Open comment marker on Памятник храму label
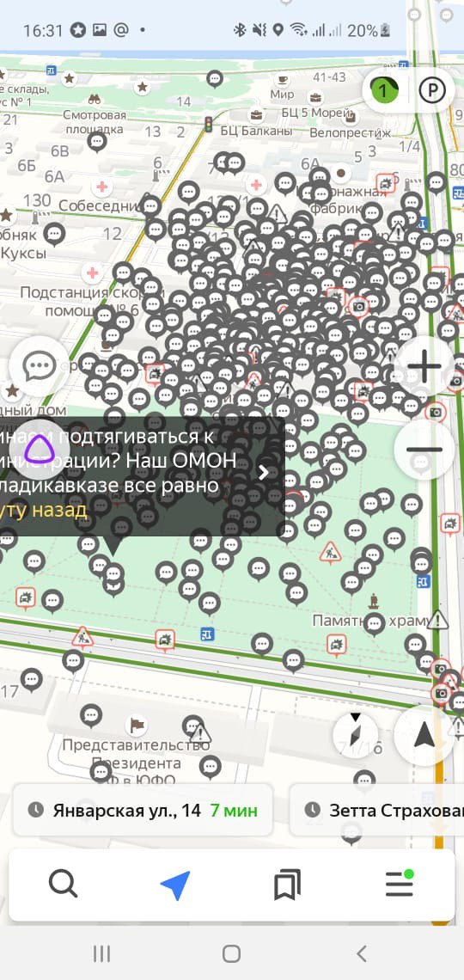Screen dimensions: 464x980 tap(374, 624)
